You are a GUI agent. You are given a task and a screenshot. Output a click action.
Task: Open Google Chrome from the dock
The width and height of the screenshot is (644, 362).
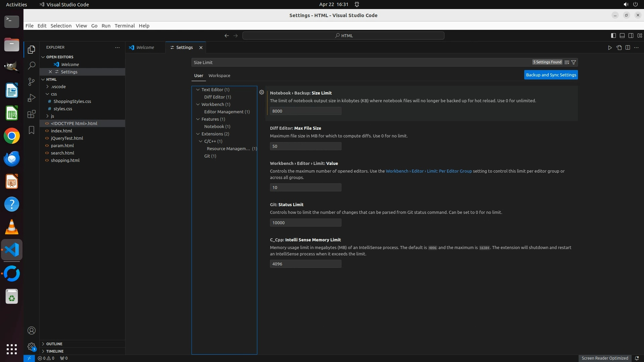pos(12,136)
